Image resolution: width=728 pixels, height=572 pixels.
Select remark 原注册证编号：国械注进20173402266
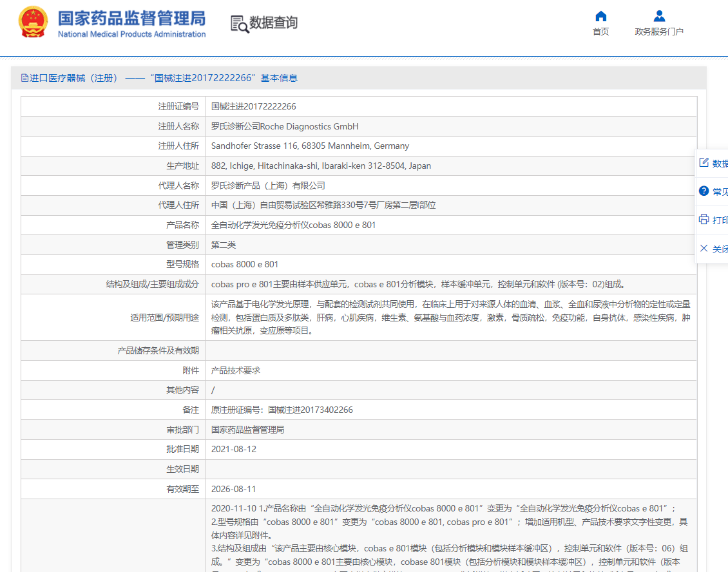point(282,410)
